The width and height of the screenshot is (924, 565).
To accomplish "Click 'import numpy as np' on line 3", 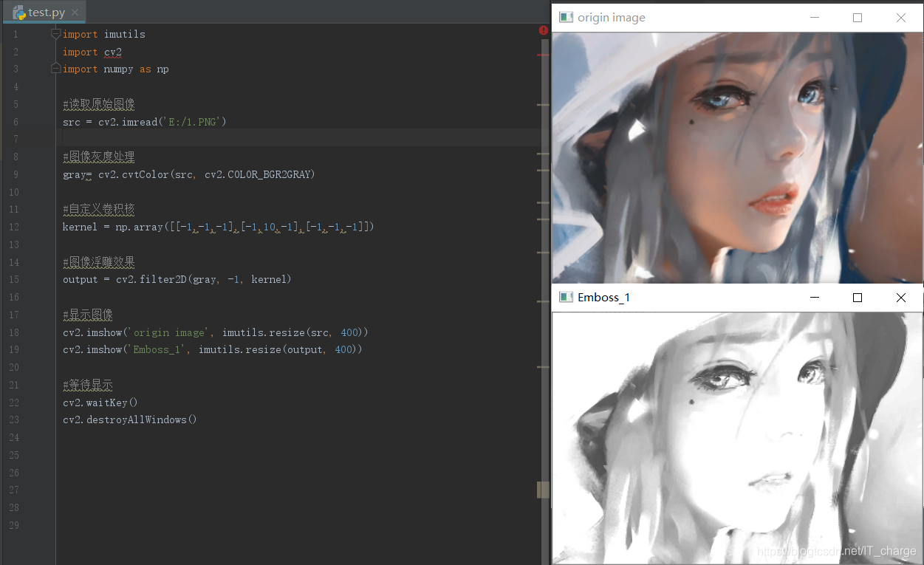I will [x=116, y=69].
